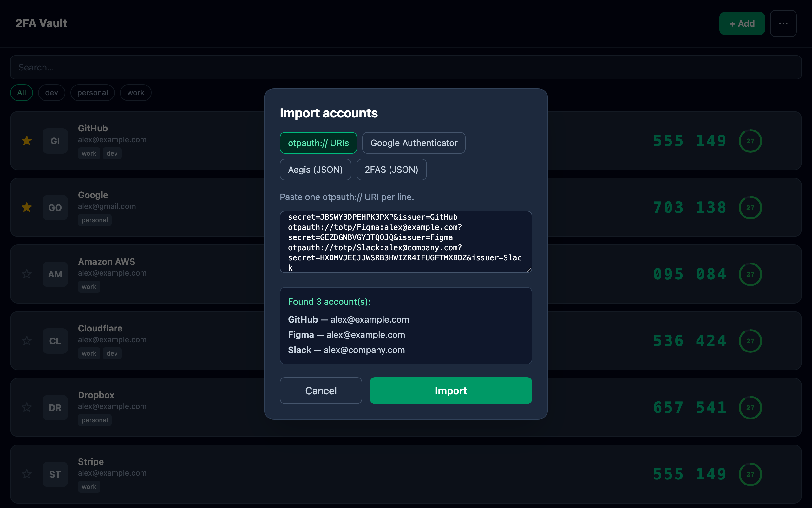Screen dimensions: 812x508
Task: Click the 2FA Vault title
Action: pyautogui.click(x=41, y=23)
